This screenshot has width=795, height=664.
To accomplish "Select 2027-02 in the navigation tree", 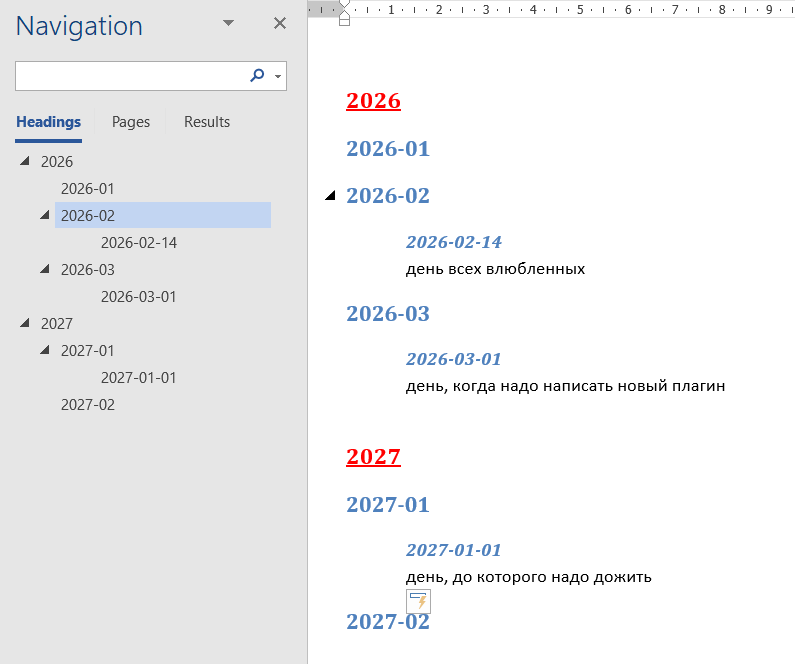I will click(88, 405).
